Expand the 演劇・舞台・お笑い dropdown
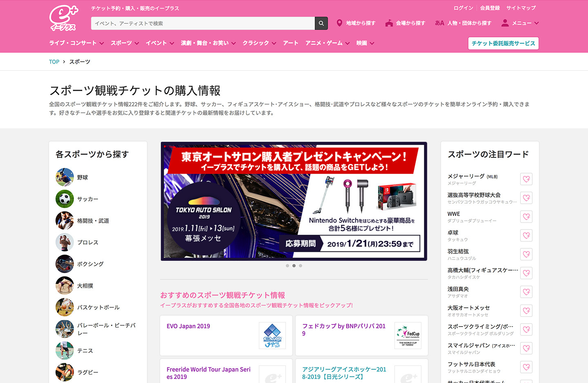The image size is (588, 383). click(208, 43)
